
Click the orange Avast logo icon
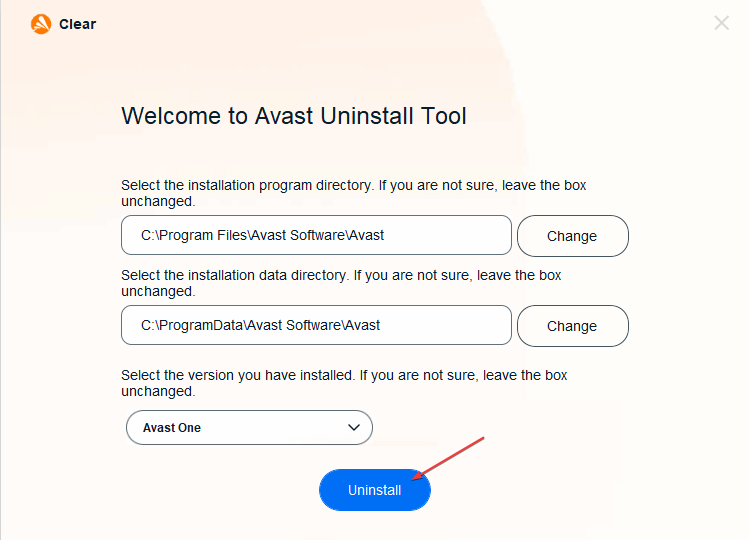point(41,24)
